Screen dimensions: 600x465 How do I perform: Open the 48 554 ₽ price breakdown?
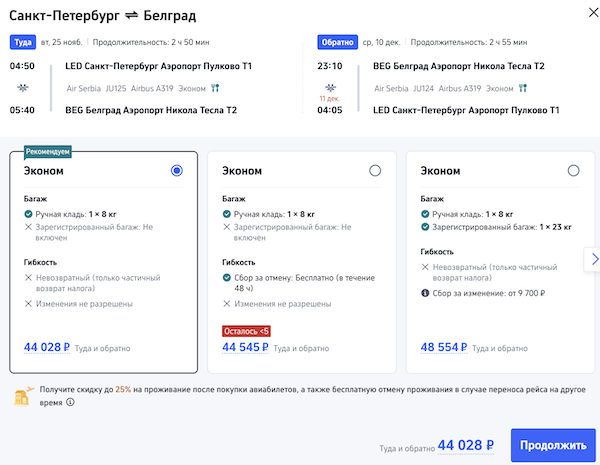coord(442,348)
